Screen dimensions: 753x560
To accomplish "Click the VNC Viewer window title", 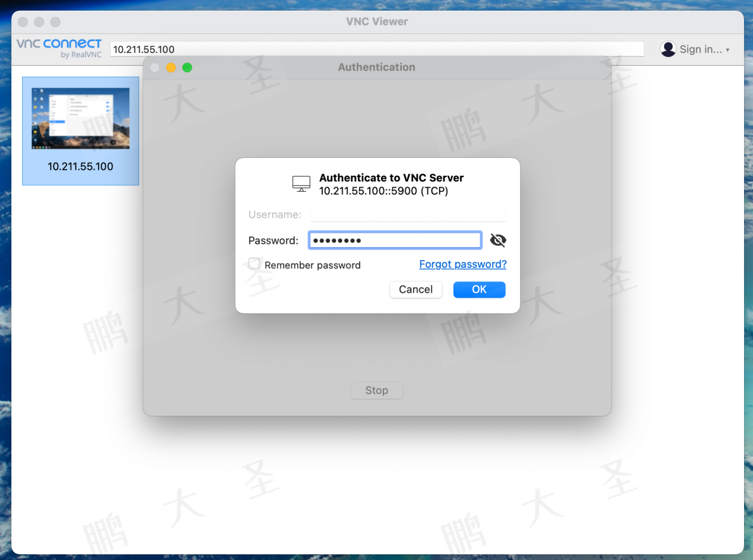I will [x=377, y=21].
